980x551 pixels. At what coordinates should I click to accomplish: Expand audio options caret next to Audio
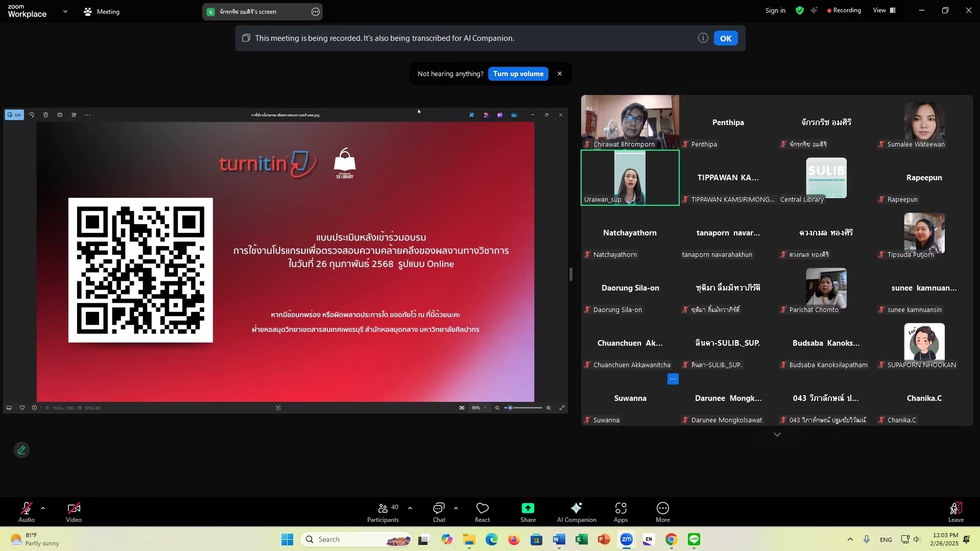[43, 509]
